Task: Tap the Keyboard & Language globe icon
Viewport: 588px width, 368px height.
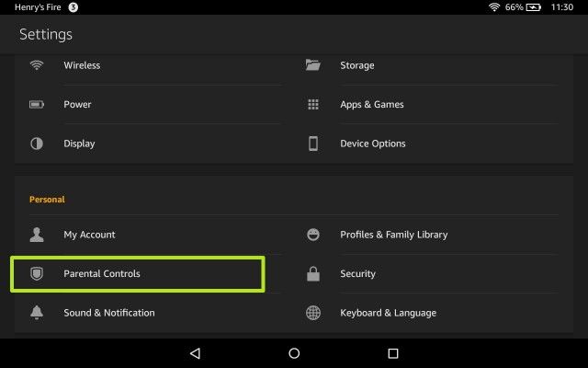Action: (313, 313)
